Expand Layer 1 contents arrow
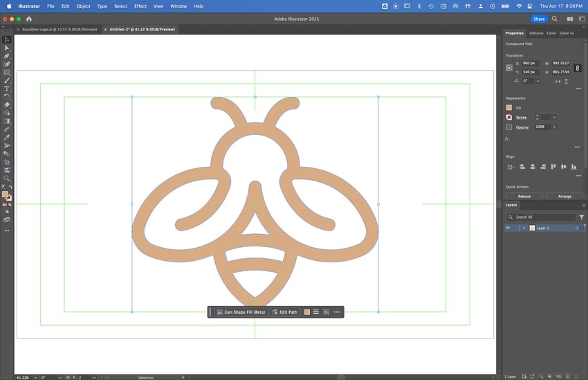 524,228
